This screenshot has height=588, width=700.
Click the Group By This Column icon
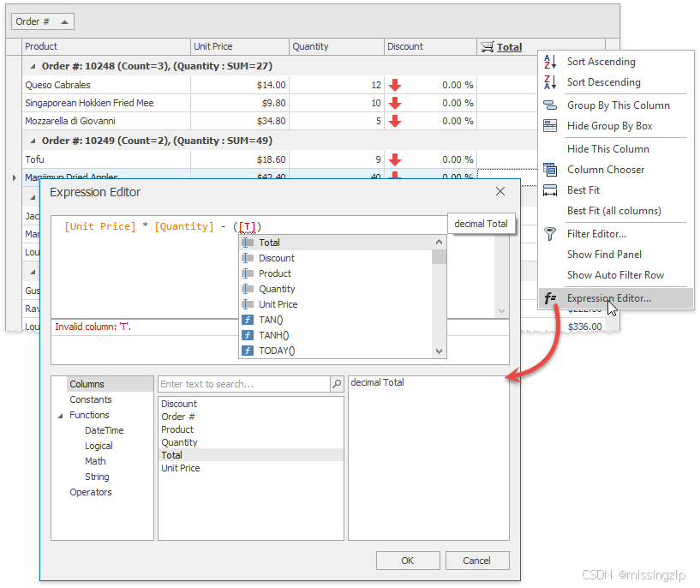(550, 105)
